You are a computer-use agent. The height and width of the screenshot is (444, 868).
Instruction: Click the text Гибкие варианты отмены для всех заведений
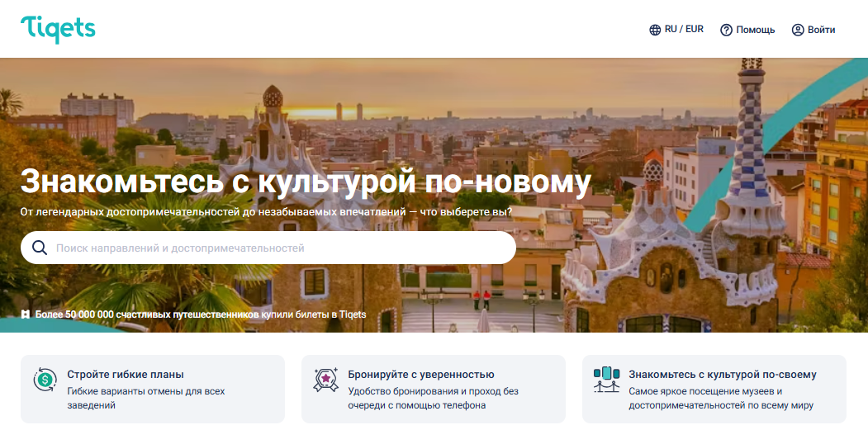tap(146, 398)
